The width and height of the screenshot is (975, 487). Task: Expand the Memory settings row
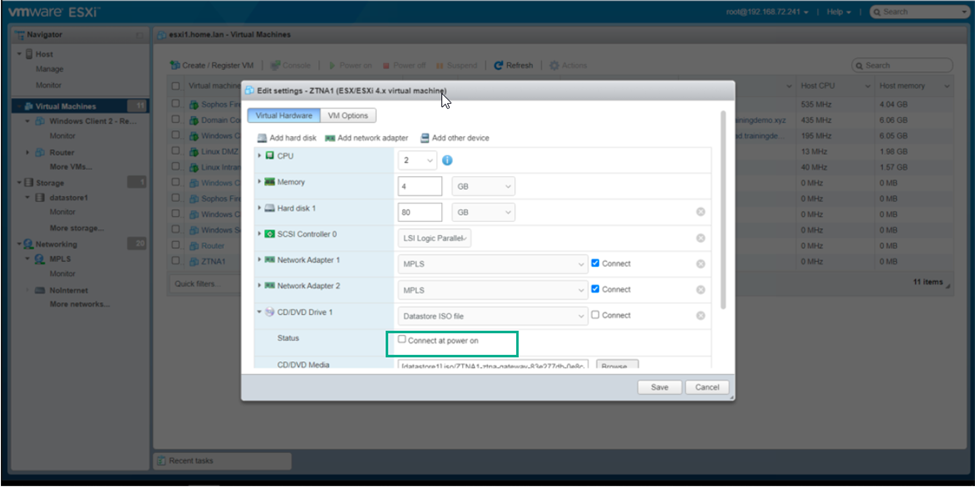[x=259, y=182]
